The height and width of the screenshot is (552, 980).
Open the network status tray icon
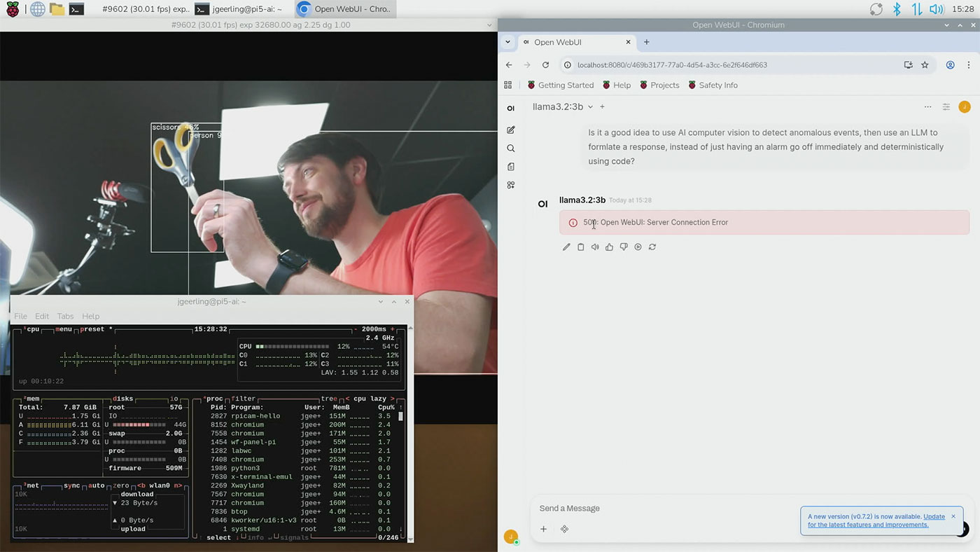pyautogui.click(x=916, y=9)
